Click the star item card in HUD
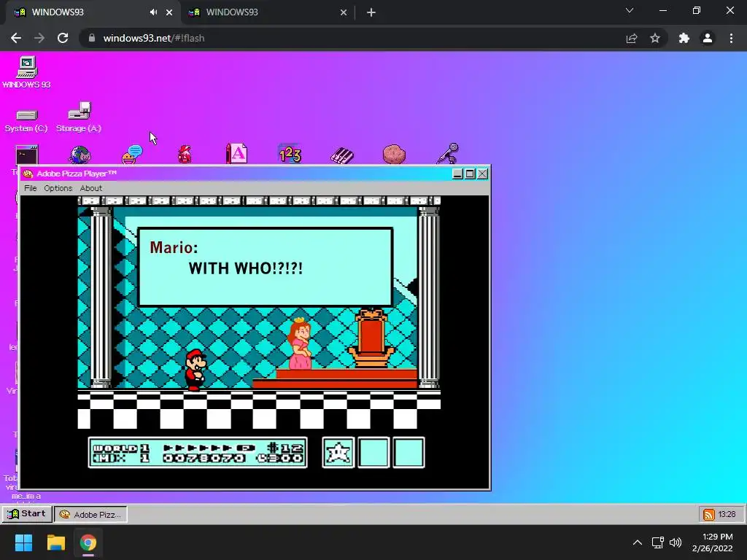Image resolution: width=747 pixels, height=560 pixels. [338, 452]
